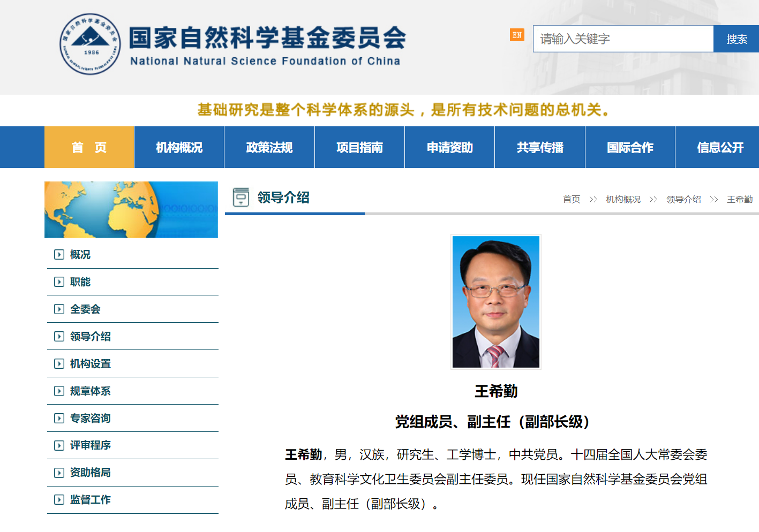Go to 职能 sidebar link
The image size is (759, 532).
point(80,282)
